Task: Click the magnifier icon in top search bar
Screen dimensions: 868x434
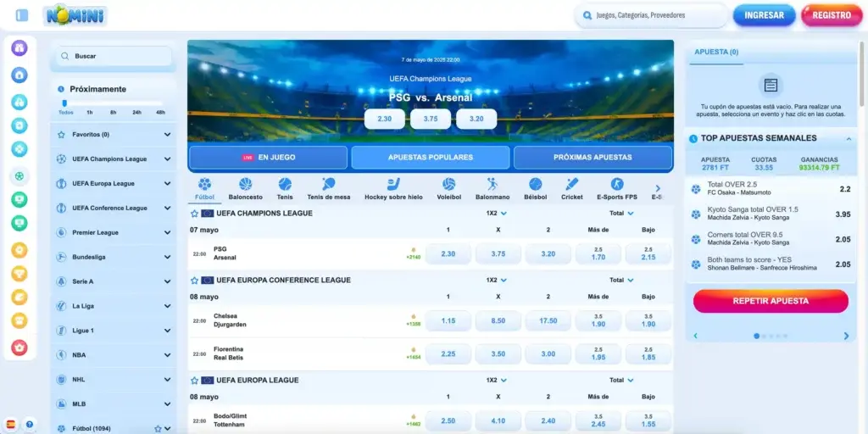Action: [587, 15]
